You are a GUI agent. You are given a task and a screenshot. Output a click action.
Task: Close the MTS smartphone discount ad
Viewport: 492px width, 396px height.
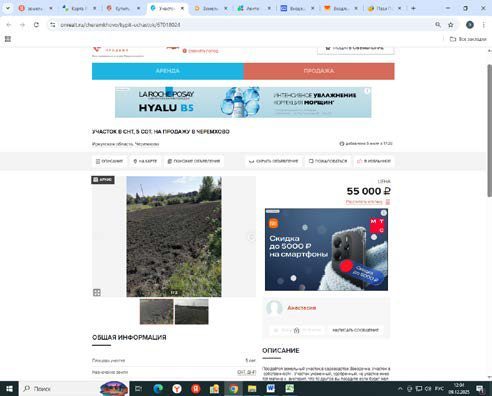click(x=384, y=212)
